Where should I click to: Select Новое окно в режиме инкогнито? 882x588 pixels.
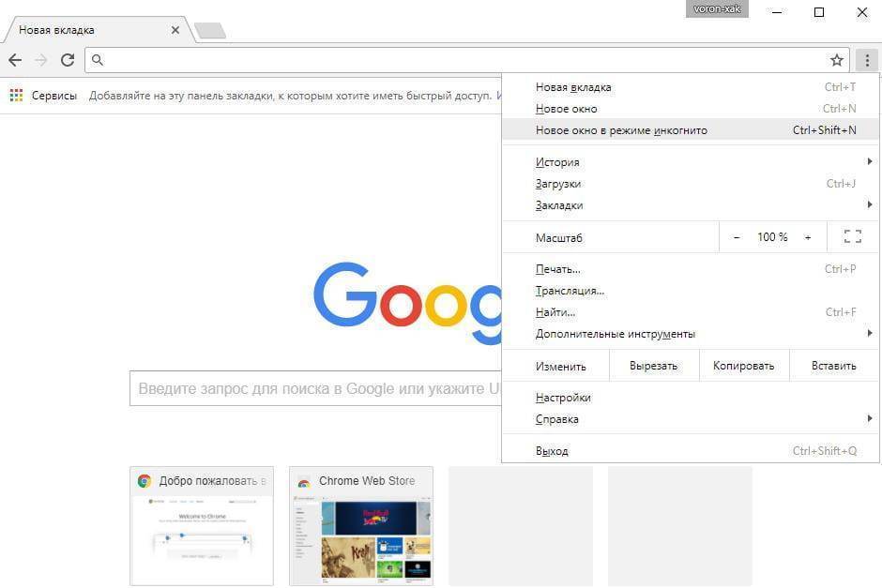(x=621, y=130)
